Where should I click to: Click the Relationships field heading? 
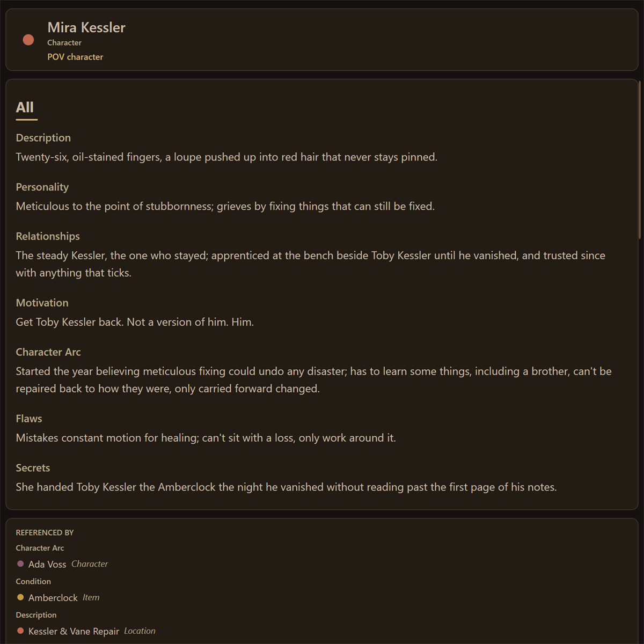48,237
